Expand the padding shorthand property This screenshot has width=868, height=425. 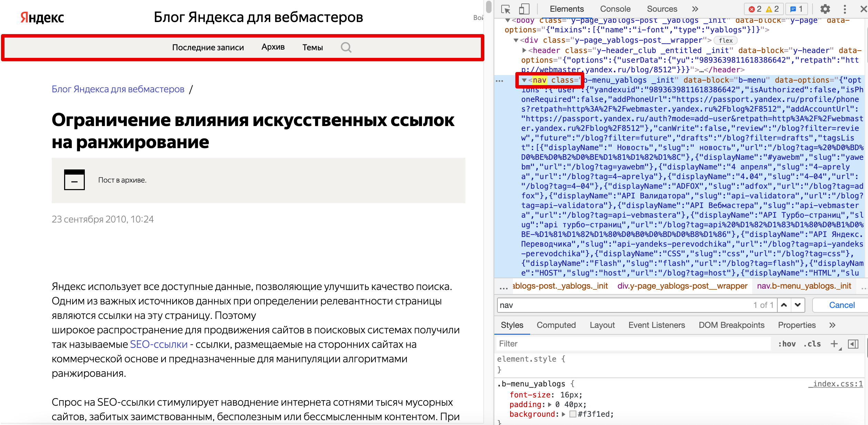pos(550,404)
